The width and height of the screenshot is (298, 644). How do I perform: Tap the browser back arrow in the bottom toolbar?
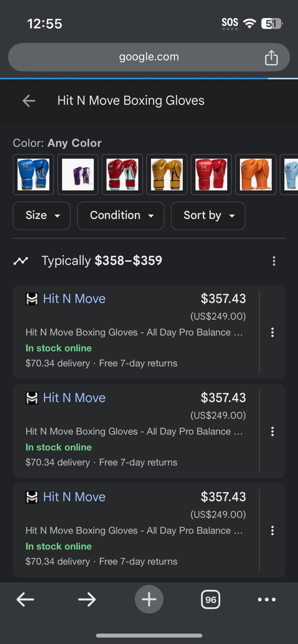point(25,600)
